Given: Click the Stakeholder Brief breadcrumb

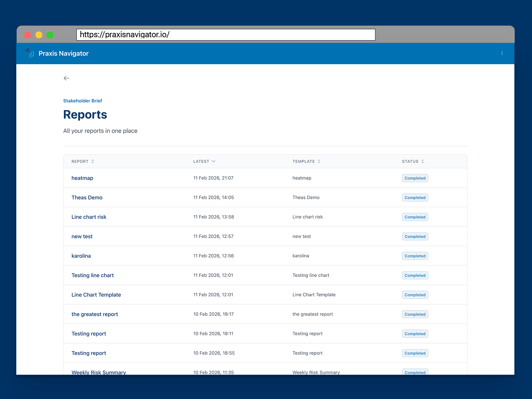Looking at the screenshot, I should tap(82, 100).
